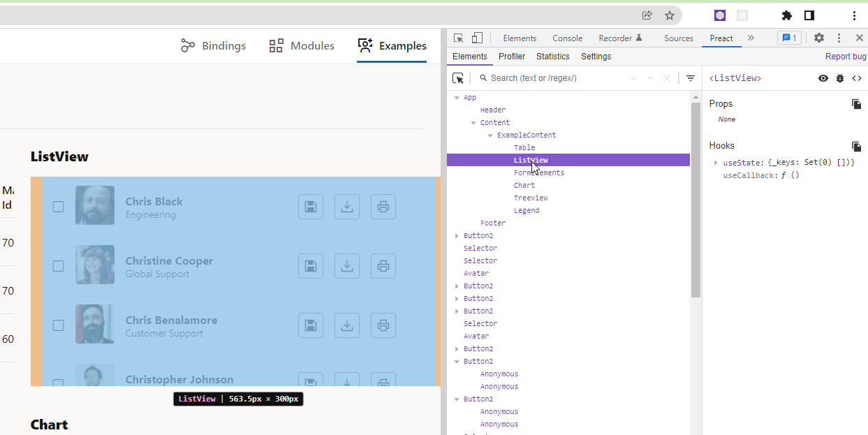This screenshot has height=435, width=868.
Task: Open the Recorder tab
Action: pyautogui.click(x=620, y=38)
